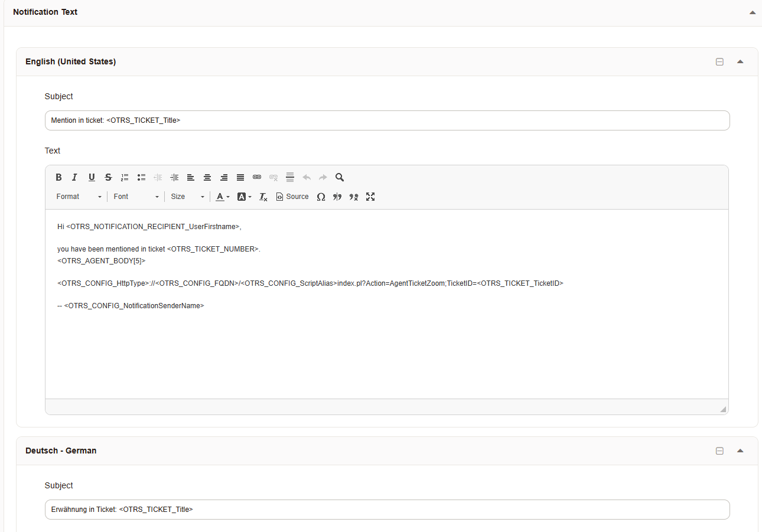Open the Format dropdown
The height and width of the screenshot is (532, 762).
(79, 197)
